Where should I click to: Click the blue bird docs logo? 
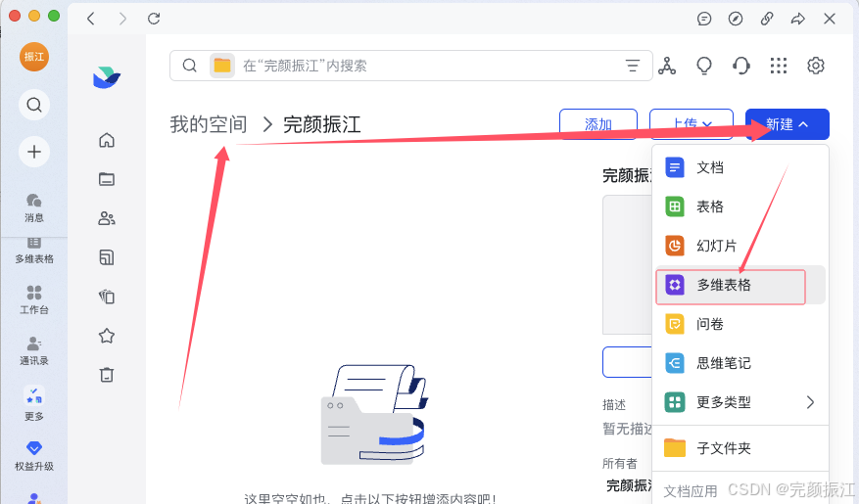107,77
